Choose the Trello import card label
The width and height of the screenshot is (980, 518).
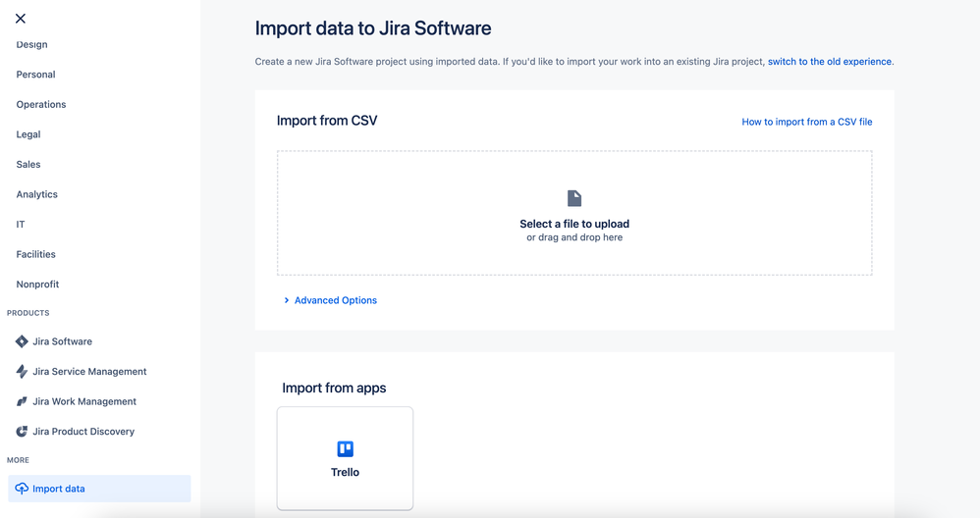click(345, 472)
